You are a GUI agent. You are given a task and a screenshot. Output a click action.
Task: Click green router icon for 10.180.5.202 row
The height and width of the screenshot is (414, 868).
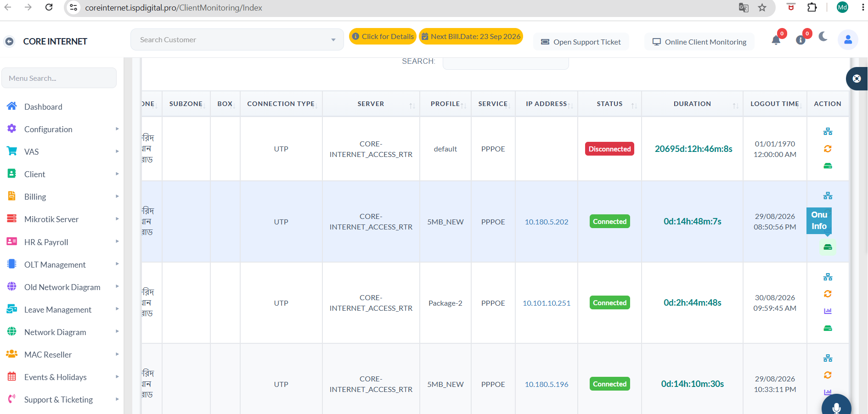tap(828, 247)
